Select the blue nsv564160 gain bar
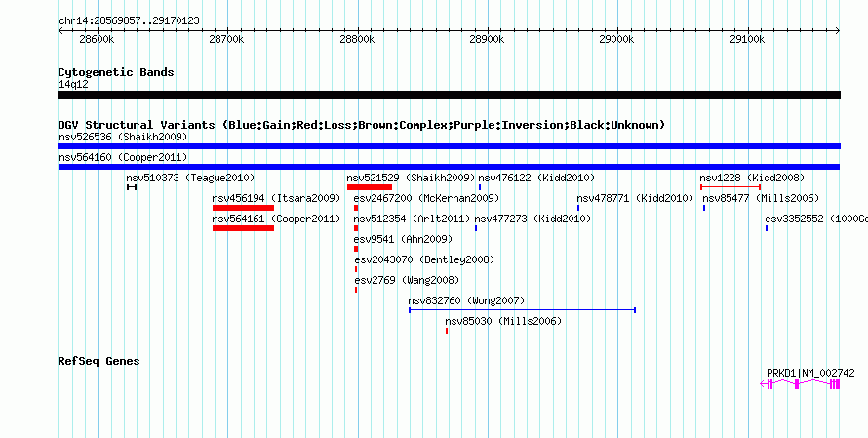 449,167
